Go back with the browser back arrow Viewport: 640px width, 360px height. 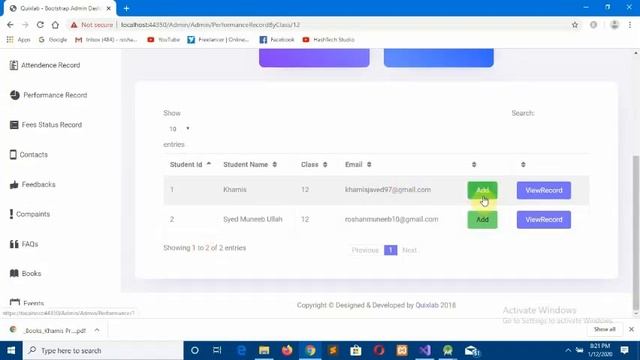coord(10,25)
